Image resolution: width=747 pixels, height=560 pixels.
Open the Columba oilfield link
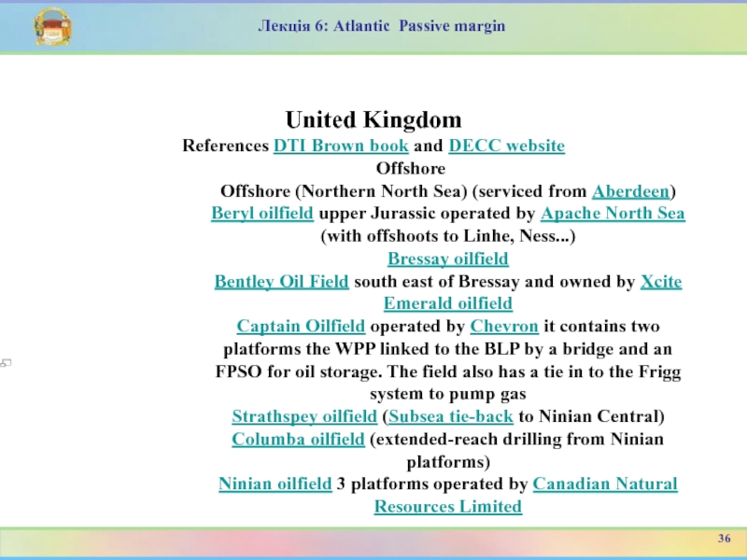(298, 439)
